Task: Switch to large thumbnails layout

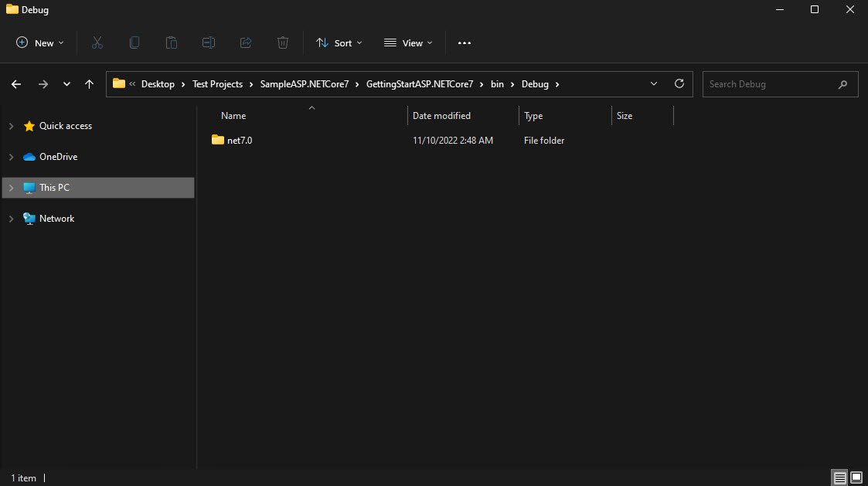Action: [856, 478]
